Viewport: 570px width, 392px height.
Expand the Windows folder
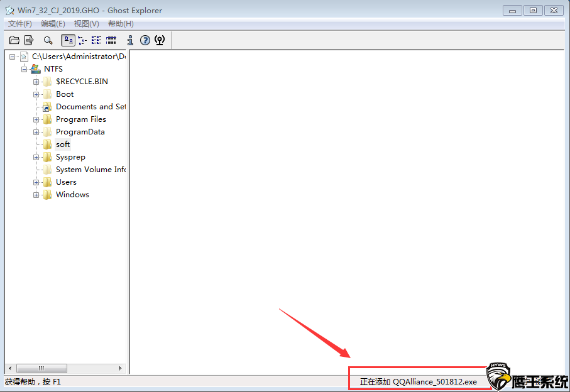[x=36, y=195]
